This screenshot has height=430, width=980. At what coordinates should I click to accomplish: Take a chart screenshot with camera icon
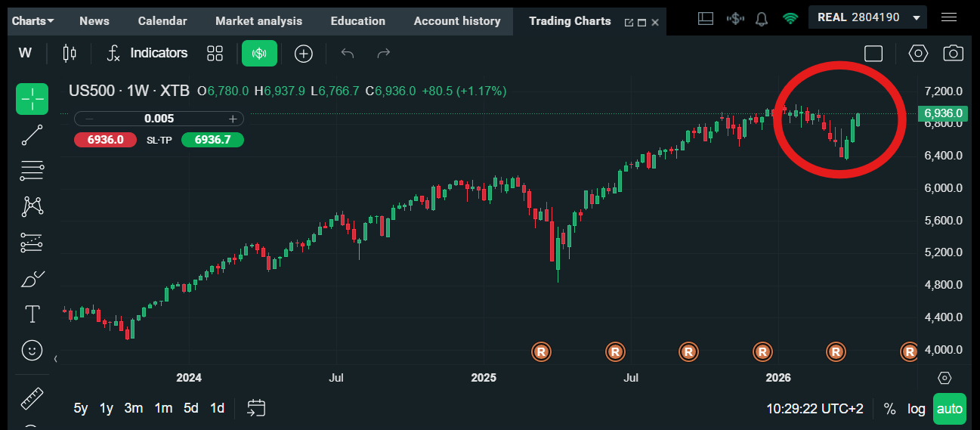953,53
